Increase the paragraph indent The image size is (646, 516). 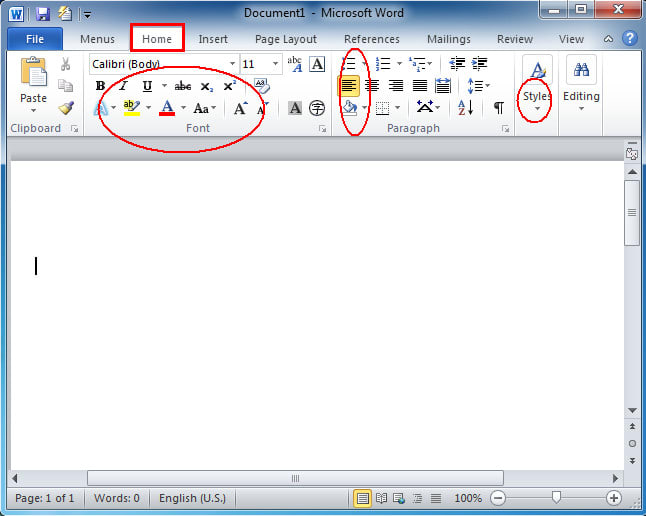480,64
